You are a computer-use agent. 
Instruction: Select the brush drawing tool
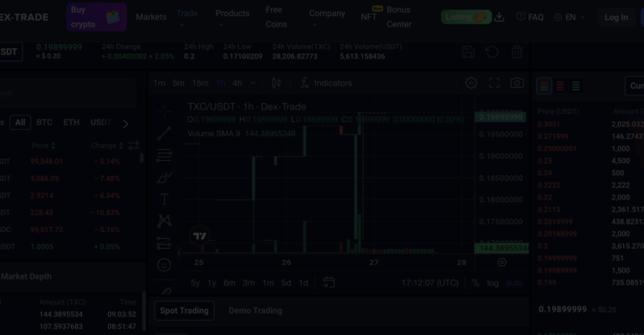(164, 178)
